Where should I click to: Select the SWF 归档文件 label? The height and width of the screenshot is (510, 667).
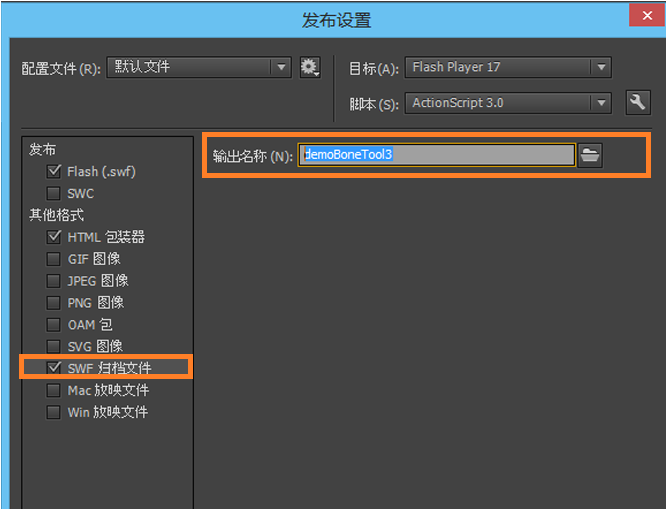(x=109, y=368)
